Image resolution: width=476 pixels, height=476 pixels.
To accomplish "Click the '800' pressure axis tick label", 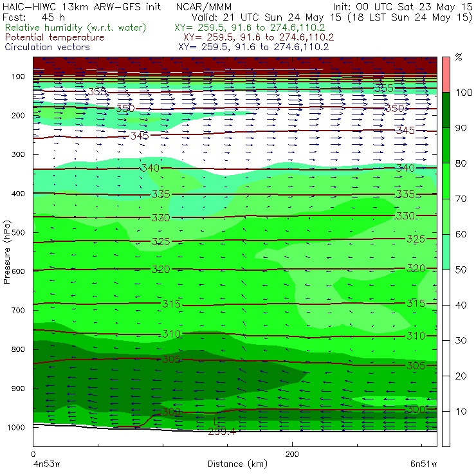I will [x=18, y=349].
